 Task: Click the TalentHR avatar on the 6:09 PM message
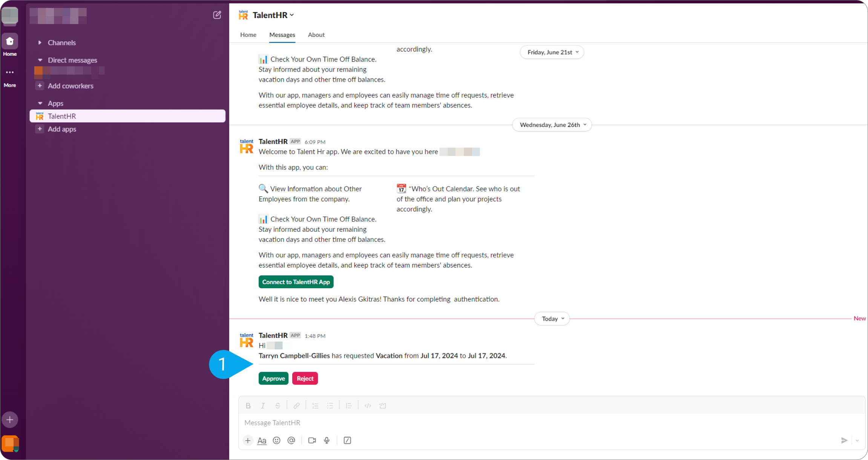pos(247,146)
